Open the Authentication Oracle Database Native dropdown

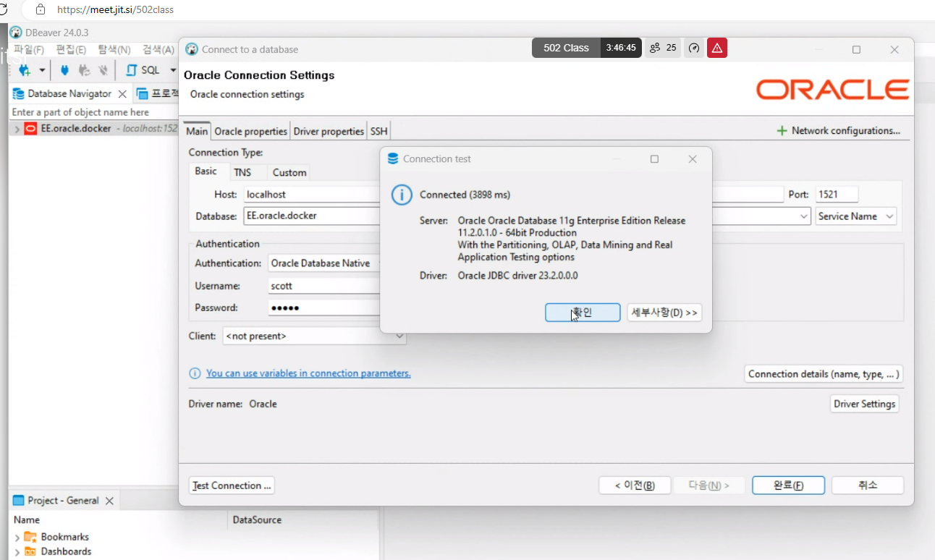pos(324,263)
